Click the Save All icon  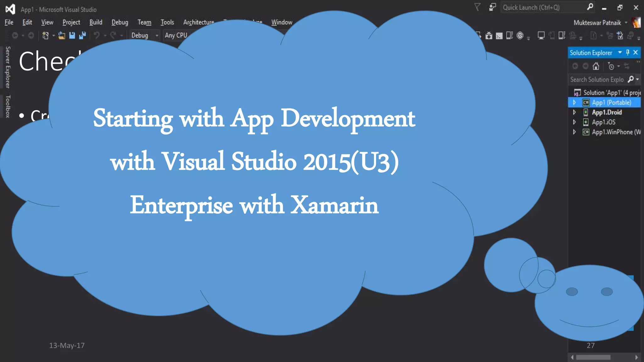82,36
